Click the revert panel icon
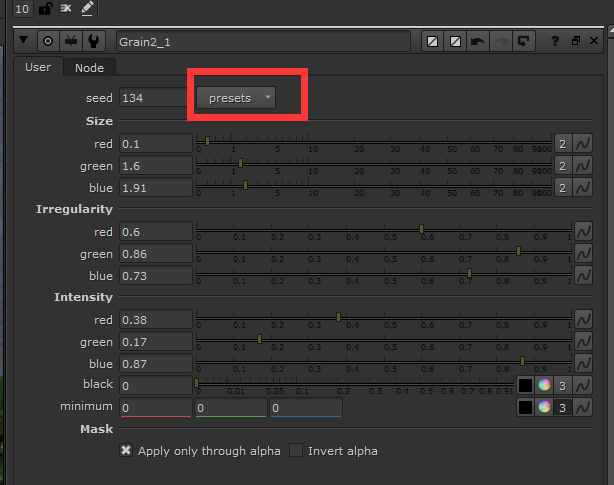Screen dimensions: 614x485 tap(524, 41)
